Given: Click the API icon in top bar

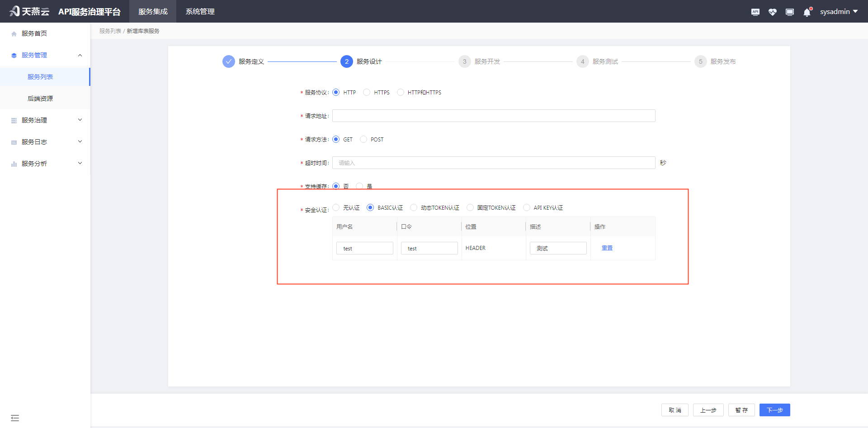Looking at the screenshot, I should (x=755, y=12).
